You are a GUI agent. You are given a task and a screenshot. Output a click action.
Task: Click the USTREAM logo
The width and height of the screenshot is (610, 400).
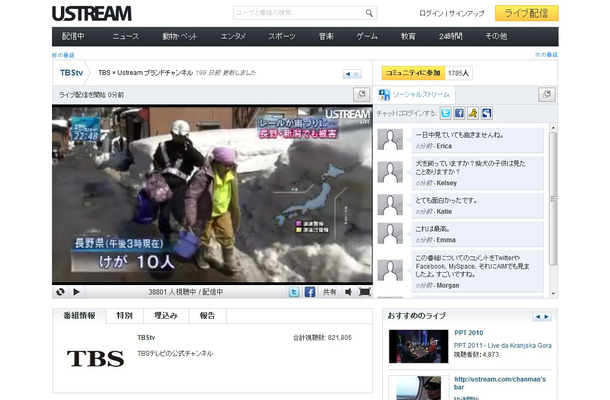tap(92, 14)
